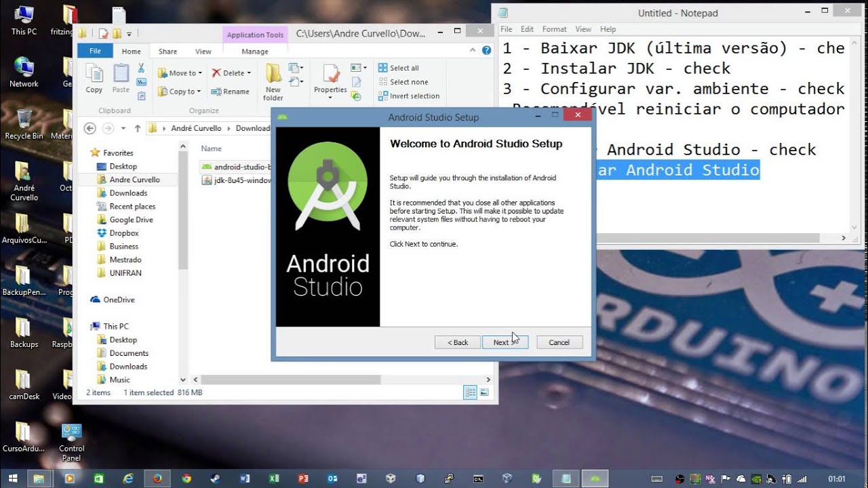868x488 pixels.
Task: Open Explorer Help question-mark icon
Action: [486, 50]
